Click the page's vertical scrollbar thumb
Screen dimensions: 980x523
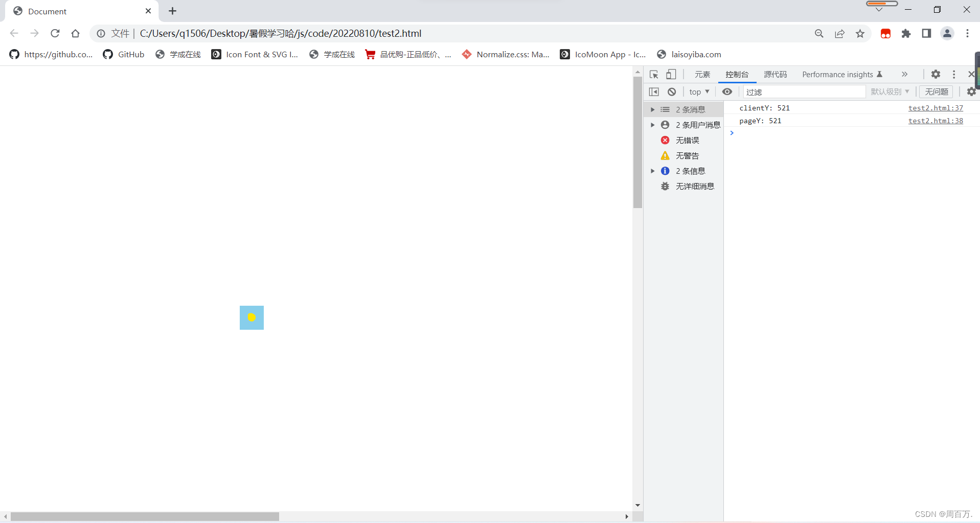pyautogui.click(x=637, y=142)
